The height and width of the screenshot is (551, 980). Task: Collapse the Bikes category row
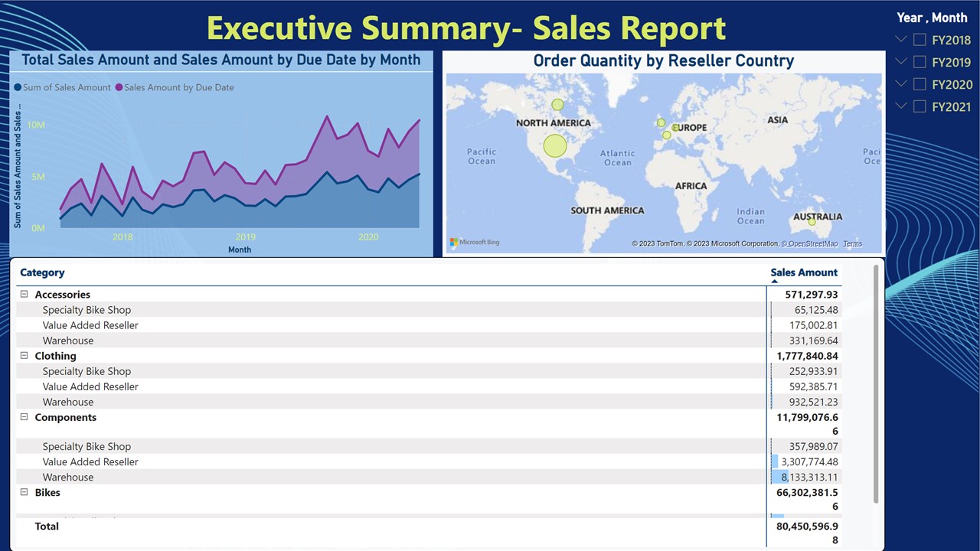click(24, 492)
